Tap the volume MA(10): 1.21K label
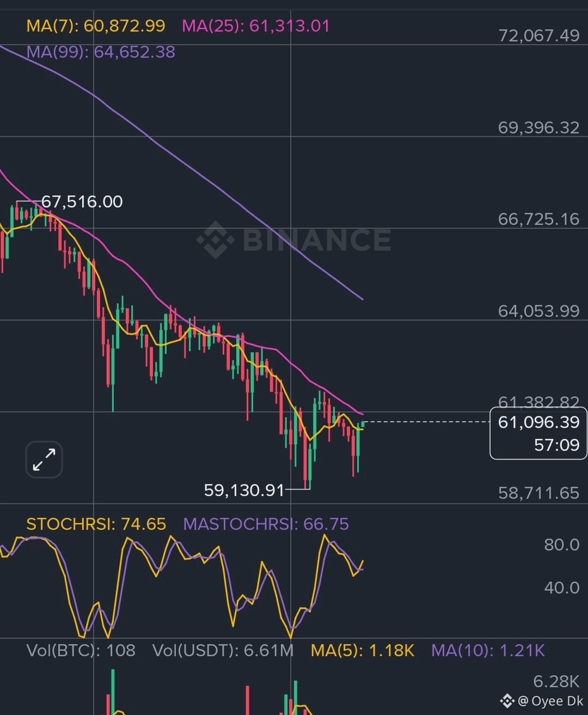The height and width of the screenshot is (715, 588). pos(488,650)
